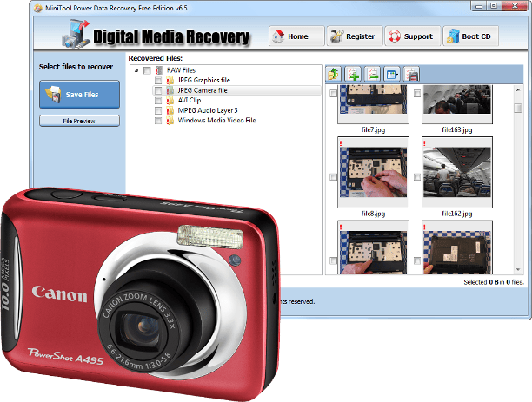
Task: Open the Support button
Action: [x=413, y=36]
